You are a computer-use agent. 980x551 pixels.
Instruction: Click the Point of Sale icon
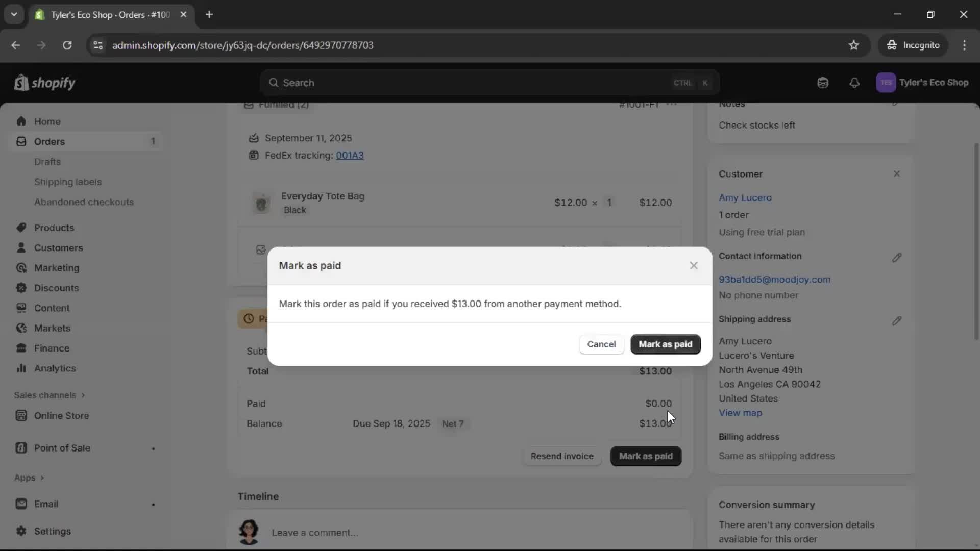[21, 448]
